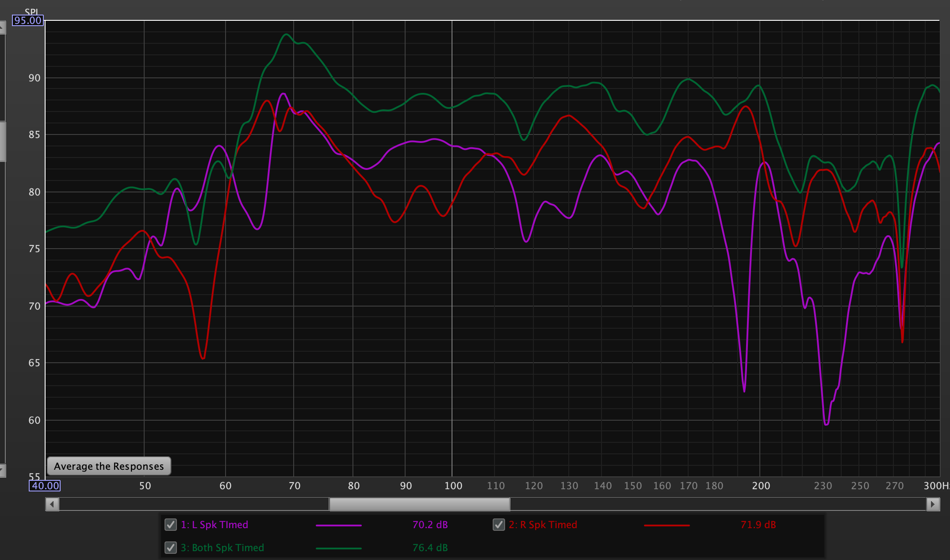Click the horizontal scrollbar right arrow
Image resolution: width=950 pixels, height=560 pixels.
coord(933,504)
